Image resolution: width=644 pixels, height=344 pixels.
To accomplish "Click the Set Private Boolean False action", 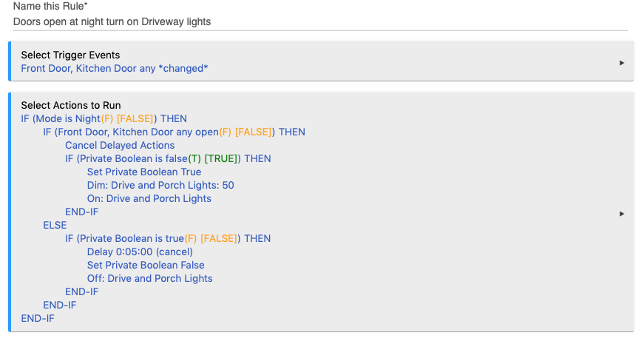I will (x=146, y=265).
